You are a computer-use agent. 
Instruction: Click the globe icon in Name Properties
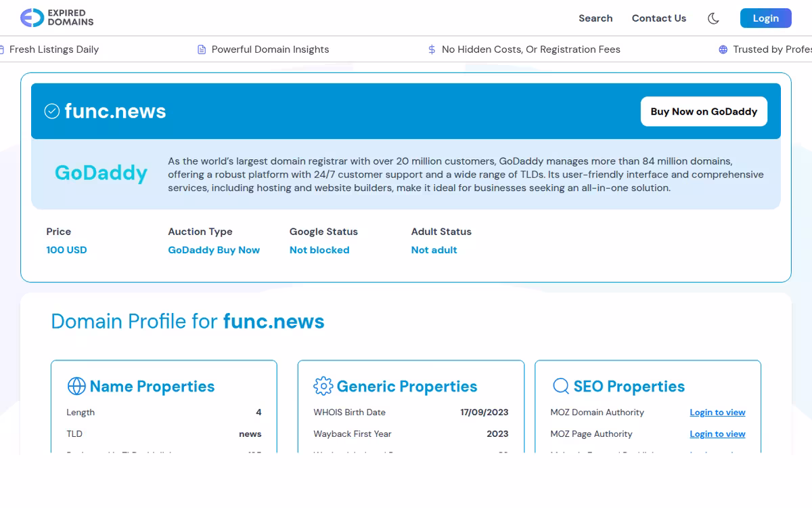click(x=76, y=386)
